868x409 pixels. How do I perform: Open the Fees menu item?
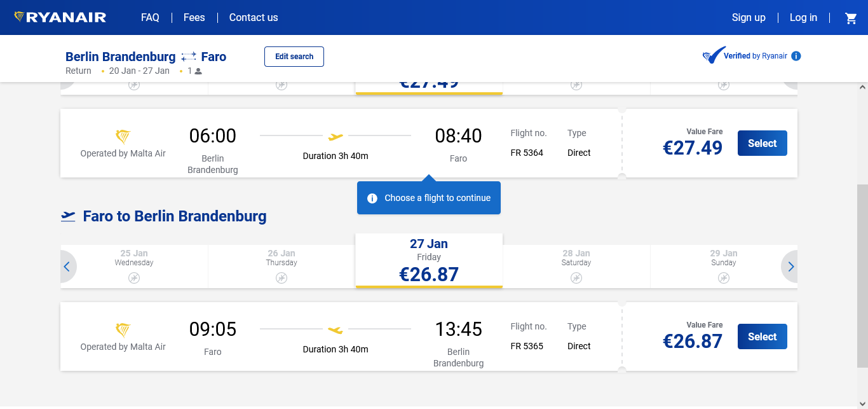[x=194, y=18]
